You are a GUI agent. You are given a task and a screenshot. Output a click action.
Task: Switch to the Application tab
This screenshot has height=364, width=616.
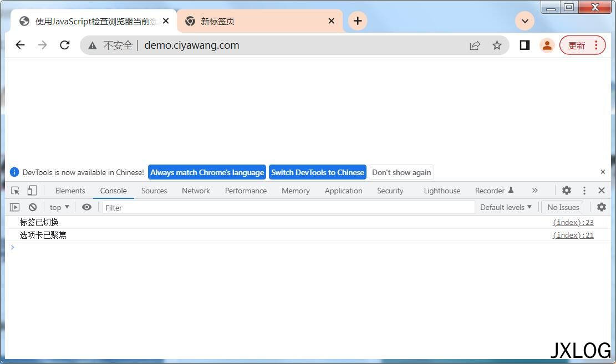click(343, 191)
